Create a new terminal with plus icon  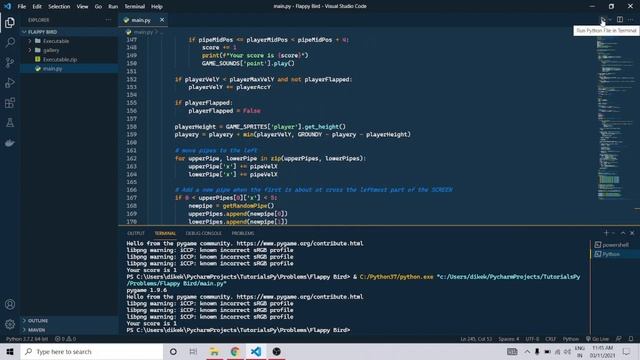point(606,233)
